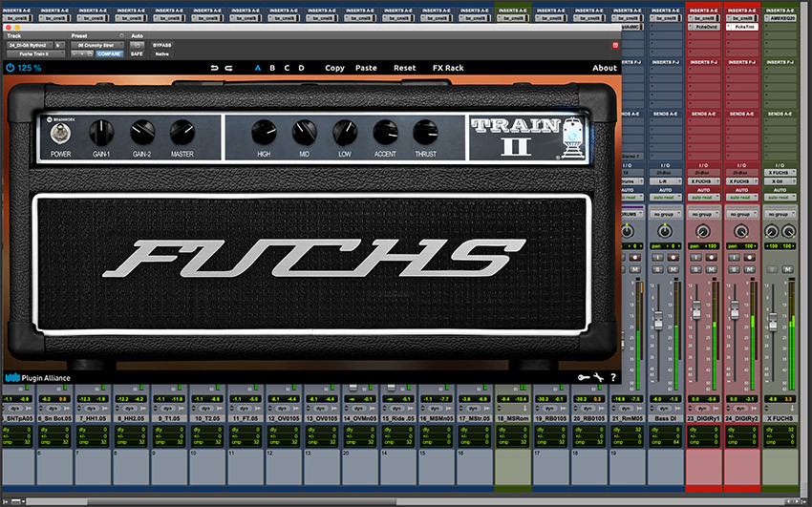812x507 pixels.
Task: Click the redo arrow in plugin toolbar
Action: coord(229,69)
